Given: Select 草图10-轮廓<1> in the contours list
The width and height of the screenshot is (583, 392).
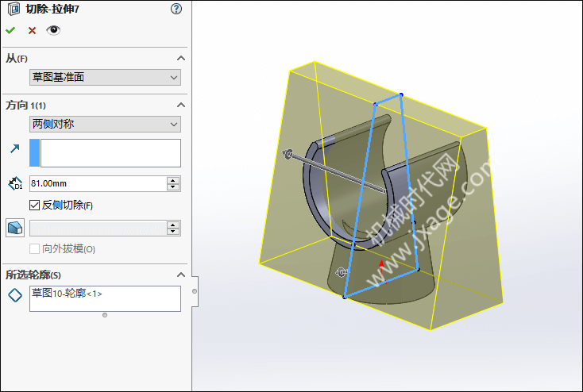Looking at the screenshot, I should coord(67,294).
